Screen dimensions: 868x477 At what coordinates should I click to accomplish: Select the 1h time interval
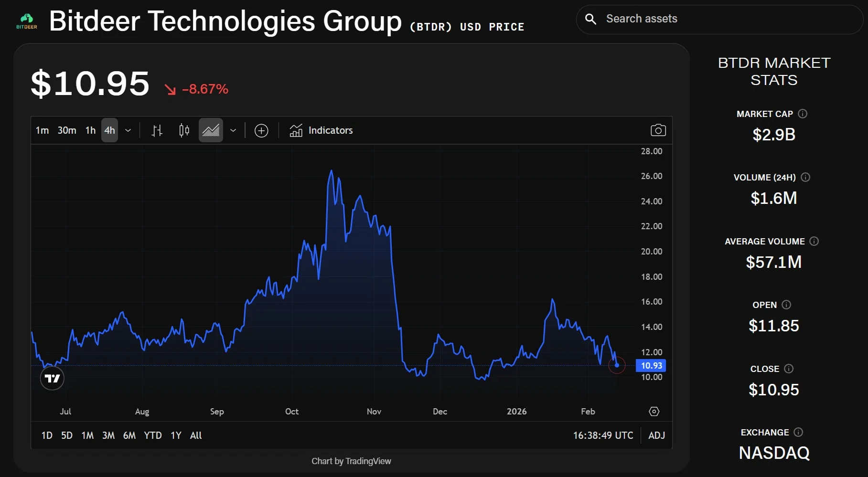click(x=90, y=130)
